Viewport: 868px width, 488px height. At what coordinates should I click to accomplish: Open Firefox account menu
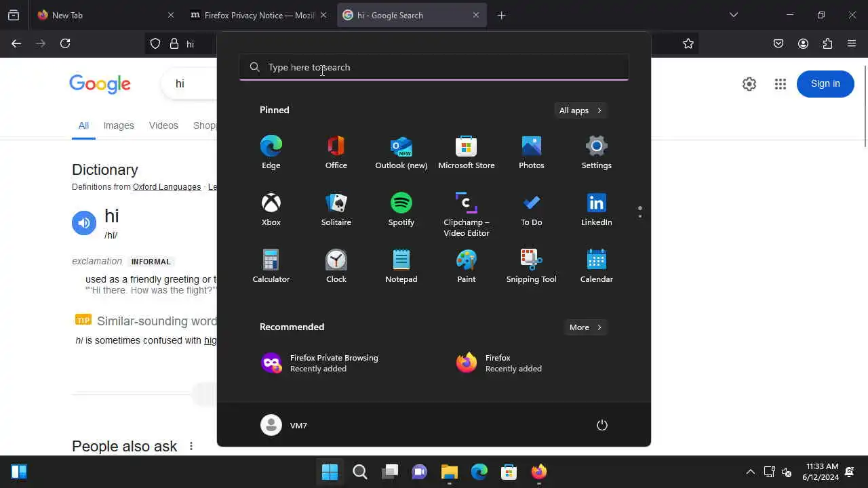pos(803,43)
